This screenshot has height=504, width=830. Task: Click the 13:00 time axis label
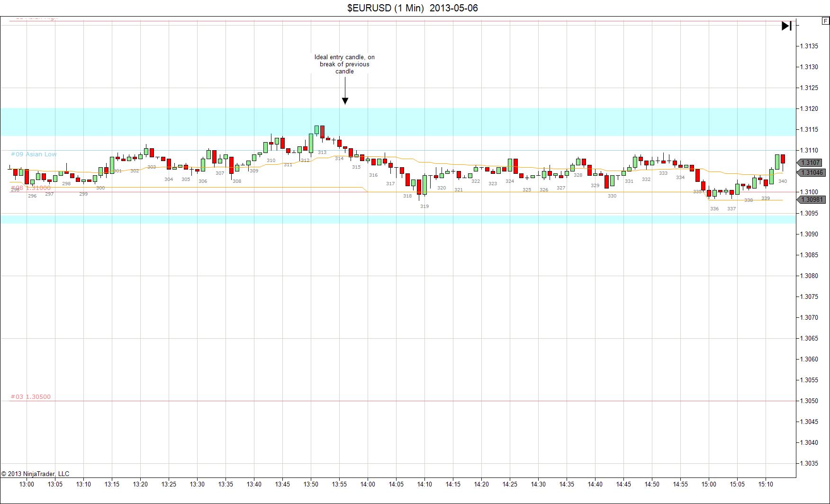click(27, 485)
